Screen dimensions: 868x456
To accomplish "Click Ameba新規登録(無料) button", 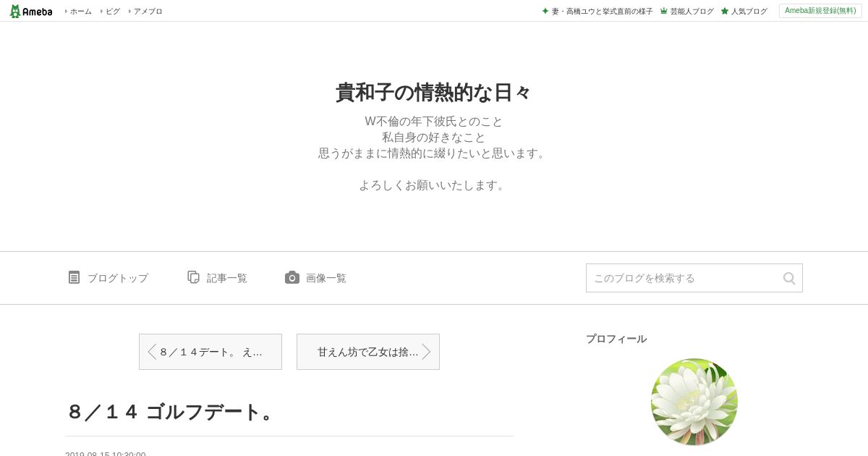I will tap(820, 11).
